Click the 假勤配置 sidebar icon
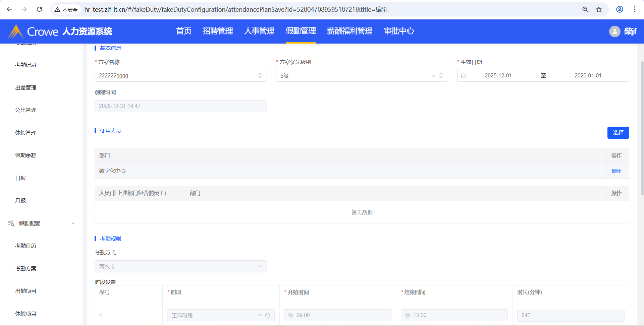Screen dimensions: 644x326 tap(11, 223)
